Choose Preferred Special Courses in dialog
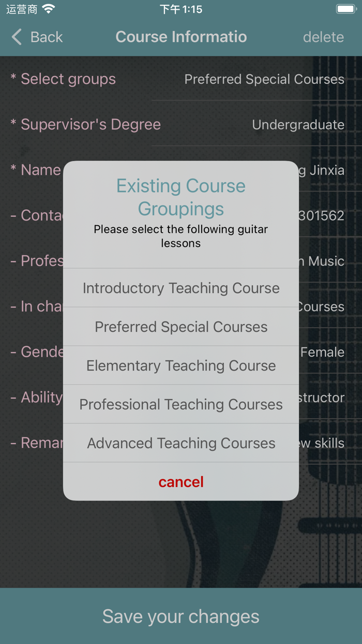Screen dimensions: 362x644 click(181, 327)
